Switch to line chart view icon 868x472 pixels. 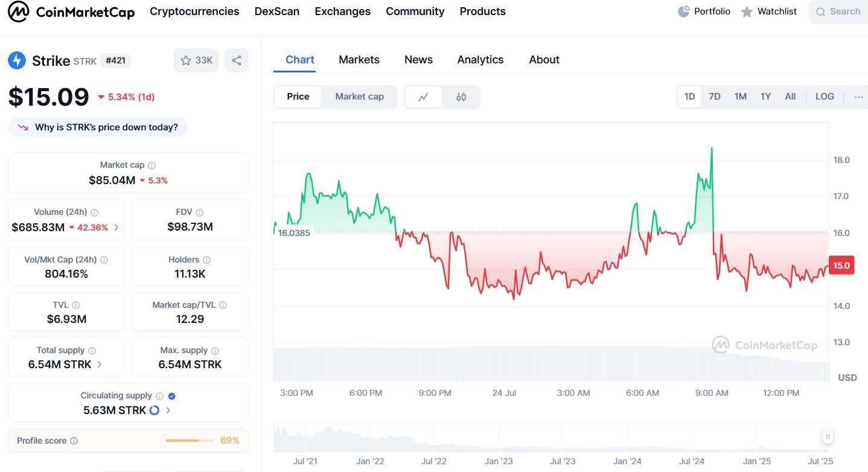coord(423,97)
